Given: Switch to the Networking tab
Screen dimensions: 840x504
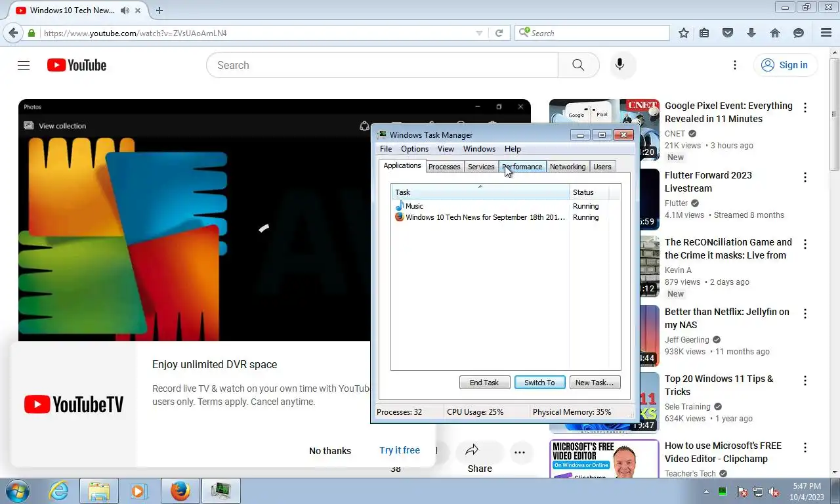Looking at the screenshot, I should tap(568, 167).
